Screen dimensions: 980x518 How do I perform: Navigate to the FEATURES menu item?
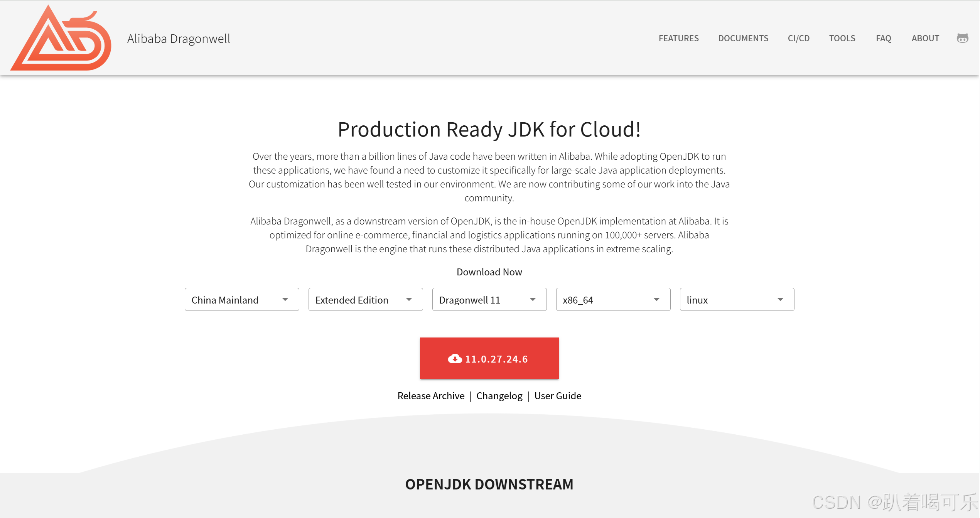[x=678, y=38]
